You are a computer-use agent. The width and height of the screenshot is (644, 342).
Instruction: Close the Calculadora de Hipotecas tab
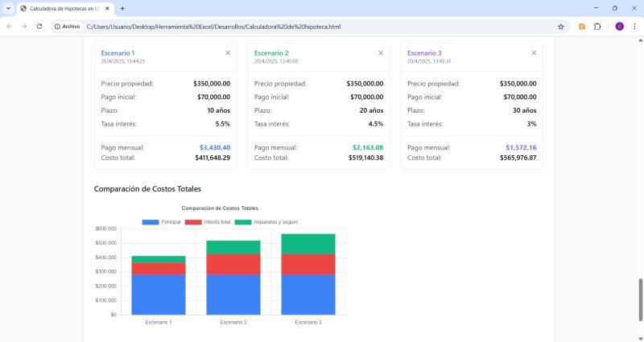pos(108,8)
